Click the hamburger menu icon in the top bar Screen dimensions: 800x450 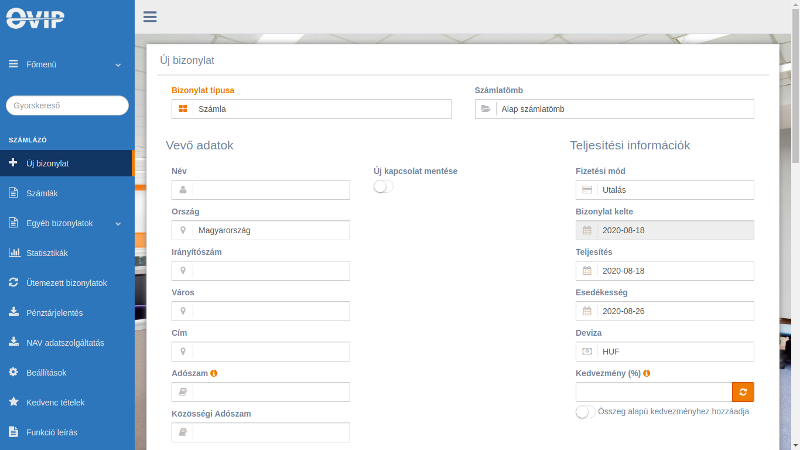150,17
